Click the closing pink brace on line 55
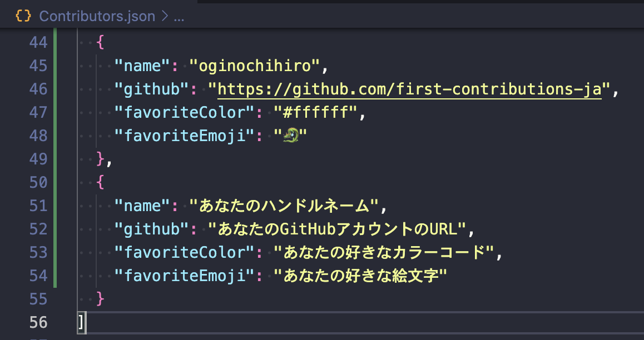644x340 pixels. click(100, 299)
